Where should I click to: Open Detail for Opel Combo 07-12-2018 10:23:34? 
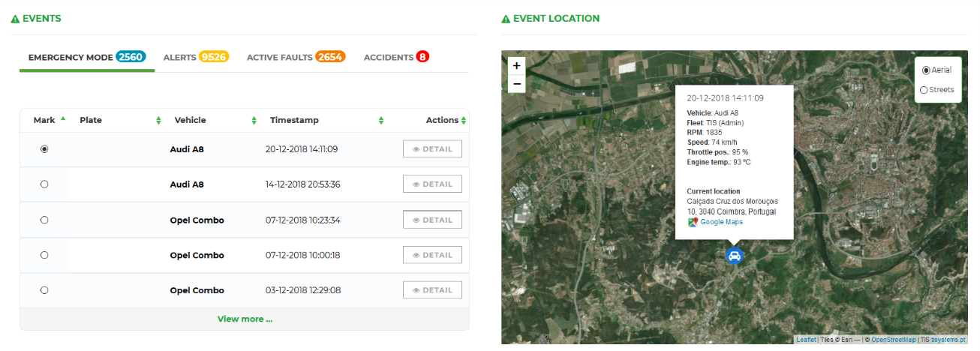[x=432, y=220]
